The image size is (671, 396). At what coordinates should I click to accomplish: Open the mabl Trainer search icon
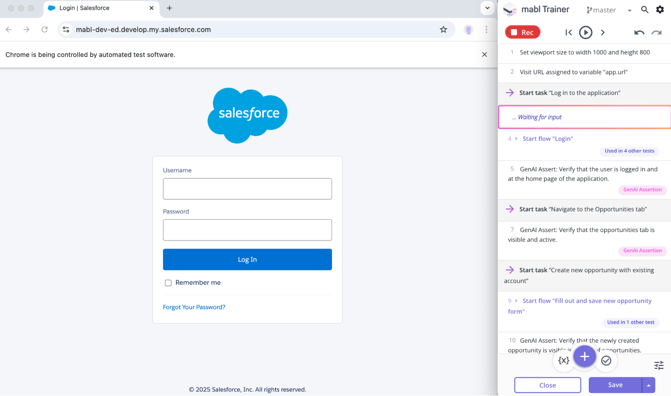[x=644, y=9]
